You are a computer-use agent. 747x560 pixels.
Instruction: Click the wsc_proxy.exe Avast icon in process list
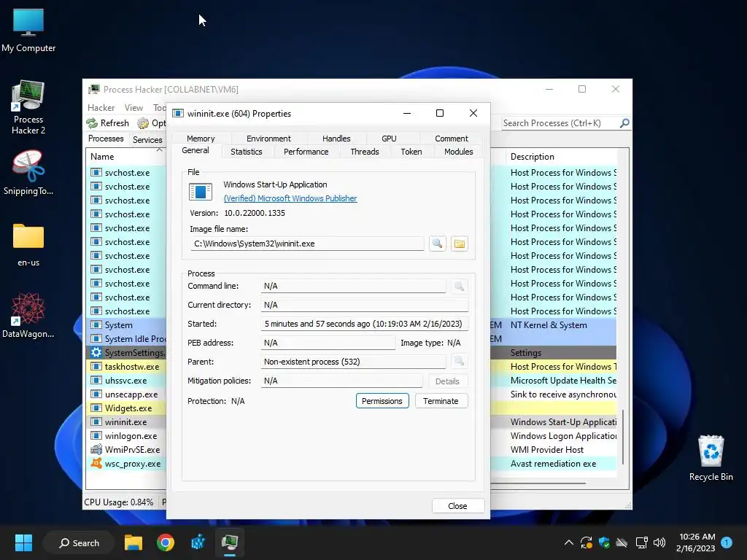tap(96, 463)
